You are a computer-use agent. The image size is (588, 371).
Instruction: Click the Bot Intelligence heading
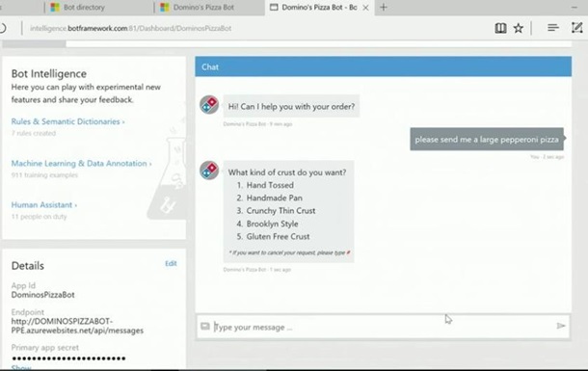click(49, 74)
